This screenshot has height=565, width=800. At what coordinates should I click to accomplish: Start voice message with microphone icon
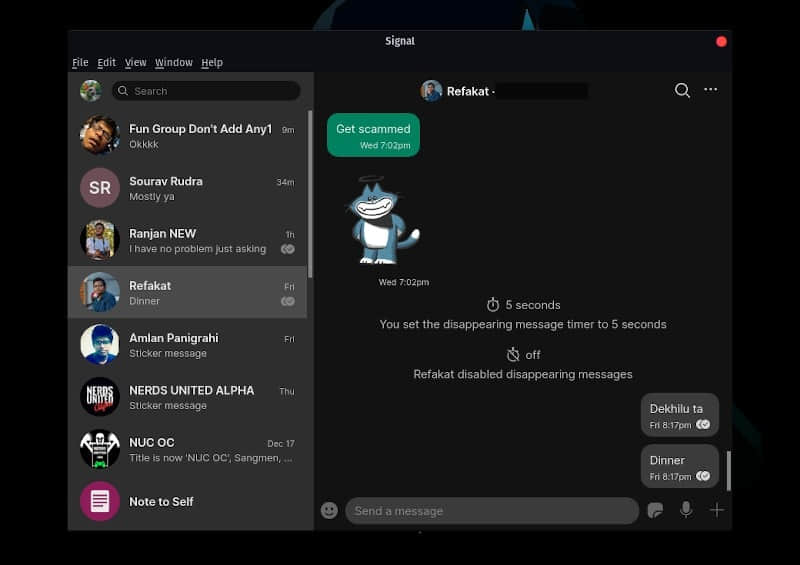click(686, 510)
